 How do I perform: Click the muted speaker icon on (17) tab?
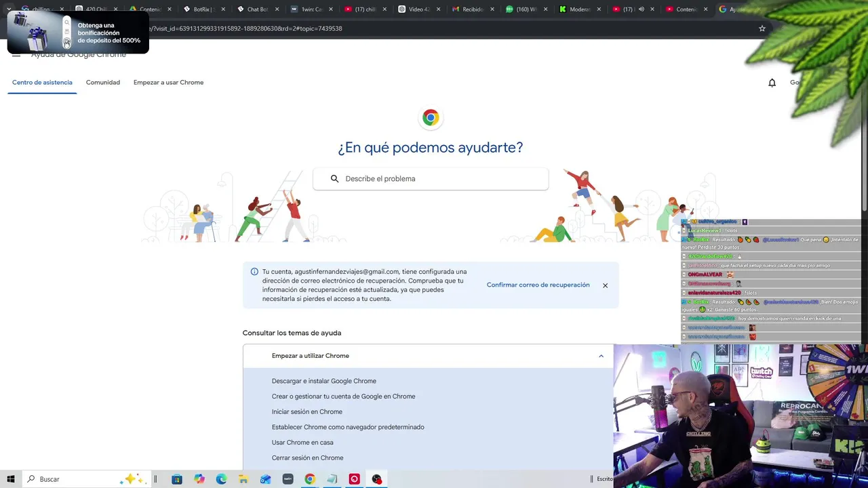point(642,9)
